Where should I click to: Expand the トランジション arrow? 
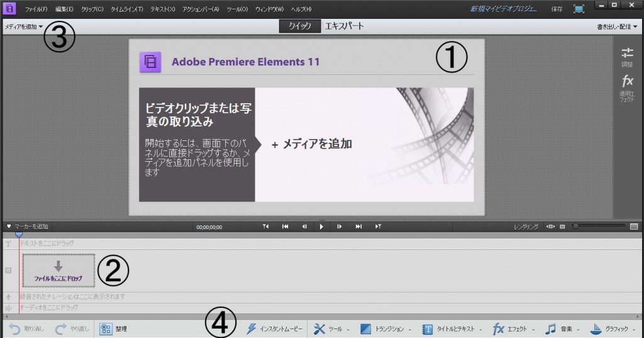point(409,330)
